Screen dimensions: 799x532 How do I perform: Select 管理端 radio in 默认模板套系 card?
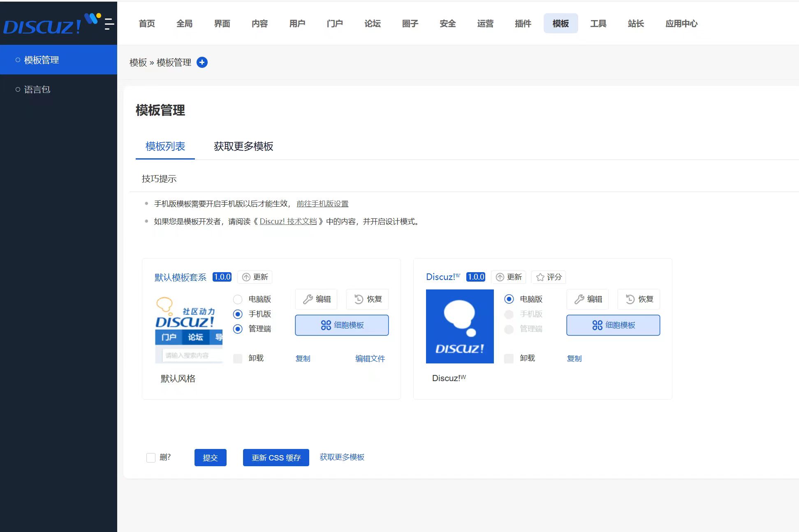(x=238, y=329)
